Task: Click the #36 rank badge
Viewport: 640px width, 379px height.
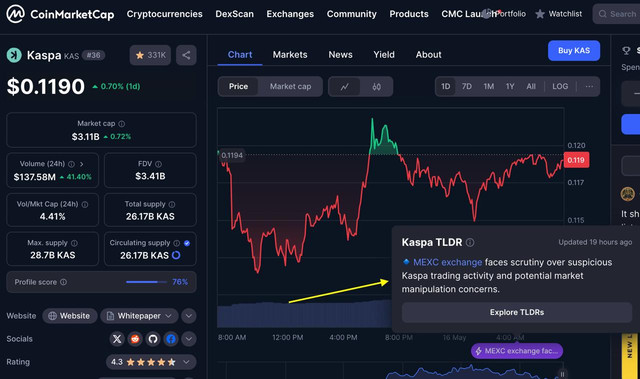Action: pyautogui.click(x=93, y=55)
